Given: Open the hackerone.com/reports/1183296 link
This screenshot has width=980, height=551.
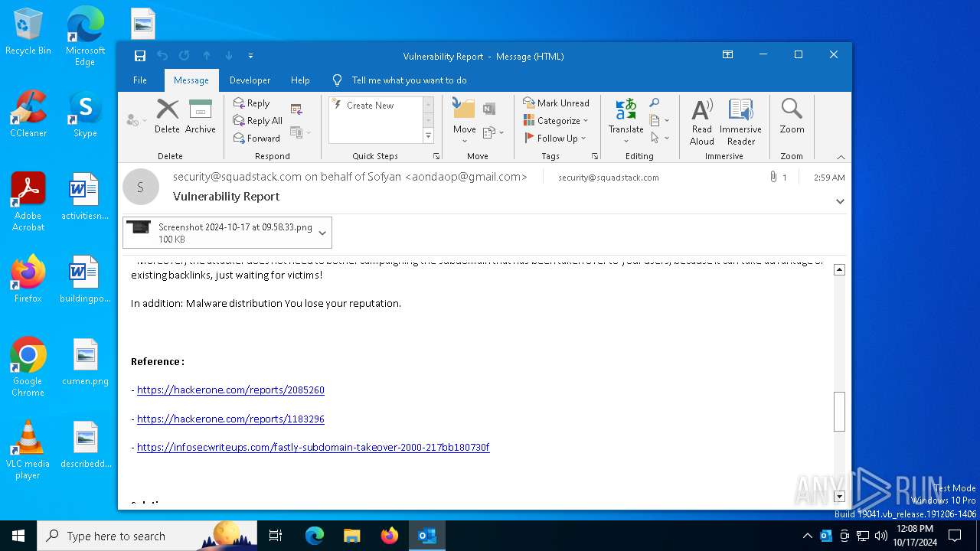Looking at the screenshot, I should point(230,419).
